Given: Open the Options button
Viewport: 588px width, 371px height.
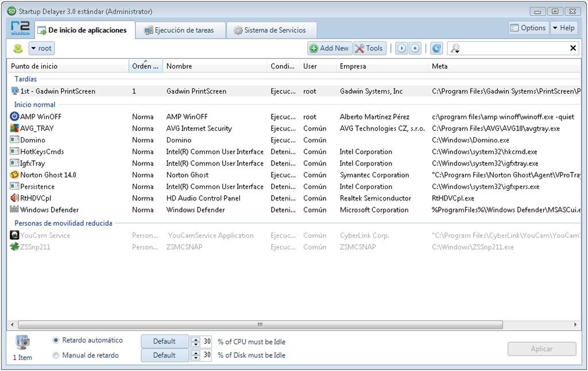Looking at the screenshot, I should (528, 28).
